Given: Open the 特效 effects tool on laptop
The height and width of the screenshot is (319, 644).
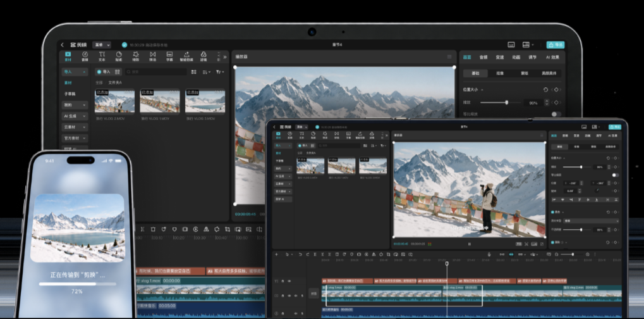Looking at the screenshot, I should click(x=135, y=56).
